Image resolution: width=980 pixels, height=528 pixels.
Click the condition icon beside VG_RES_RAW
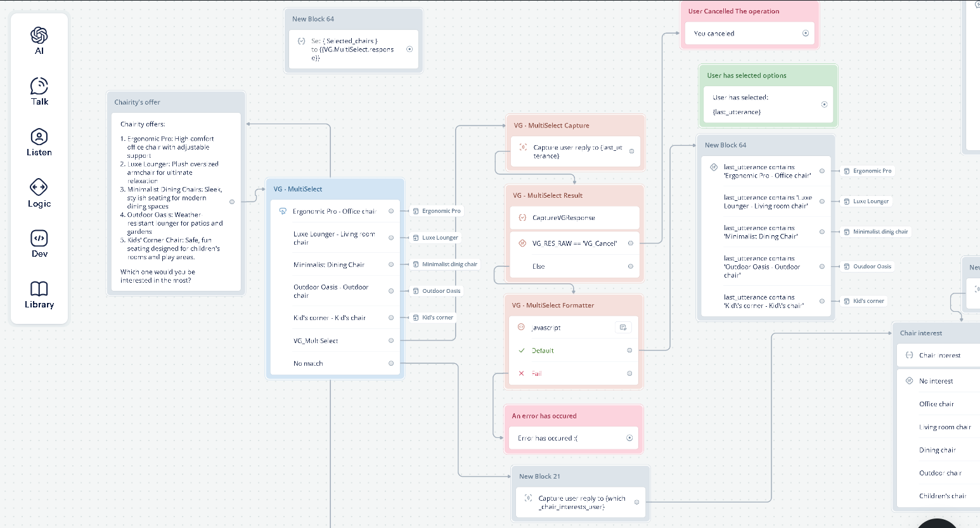522,243
